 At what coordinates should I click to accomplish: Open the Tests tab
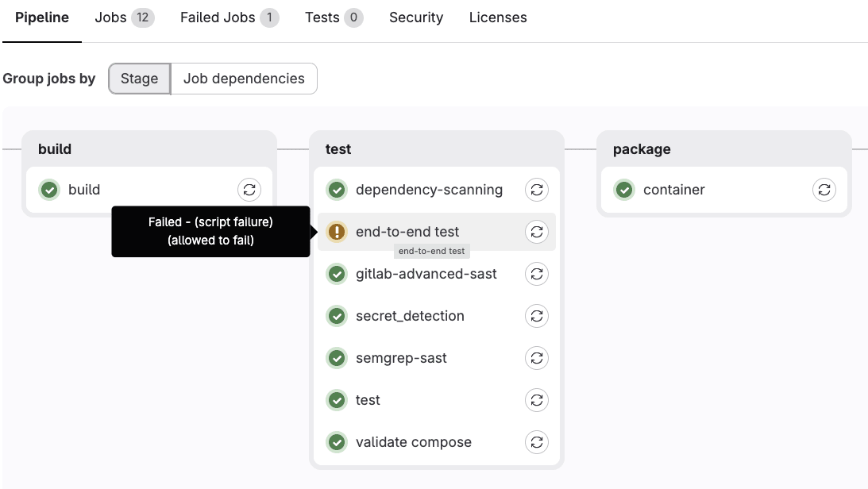pyautogui.click(x=334, y=17)
